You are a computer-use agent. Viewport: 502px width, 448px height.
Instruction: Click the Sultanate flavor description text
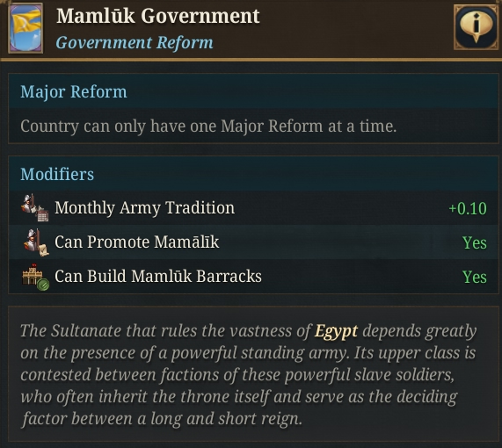coord(249,375)
